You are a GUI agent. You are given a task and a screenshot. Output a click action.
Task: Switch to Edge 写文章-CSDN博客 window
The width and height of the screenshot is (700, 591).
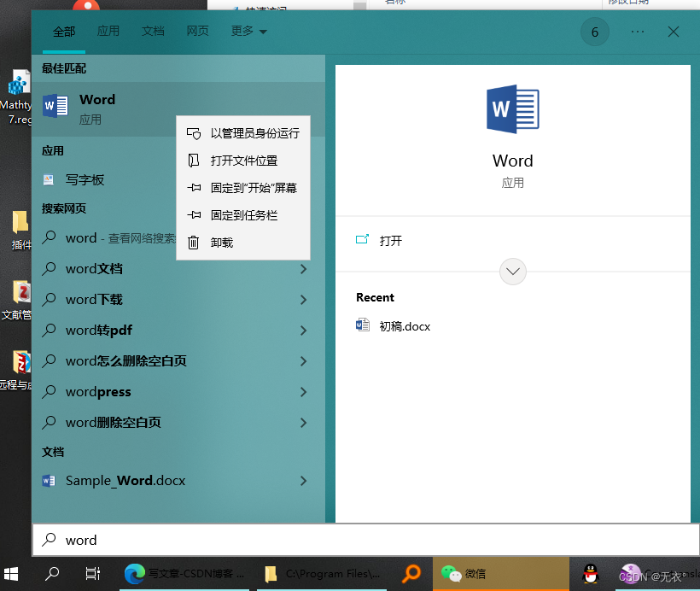coord(184,574)
